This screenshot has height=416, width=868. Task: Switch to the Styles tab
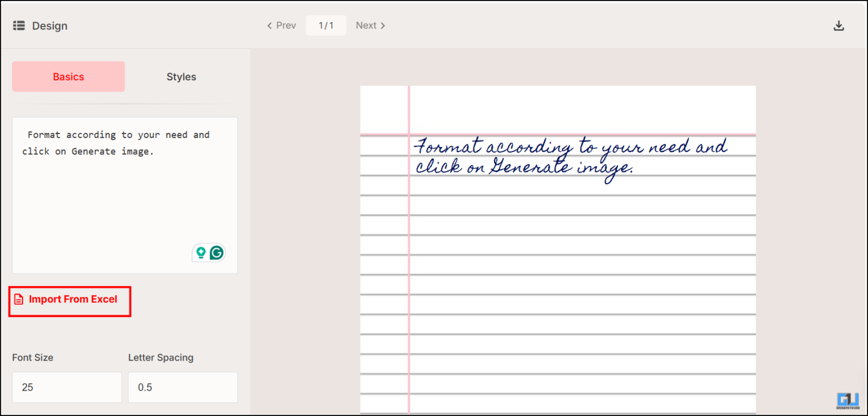[181, 76]
